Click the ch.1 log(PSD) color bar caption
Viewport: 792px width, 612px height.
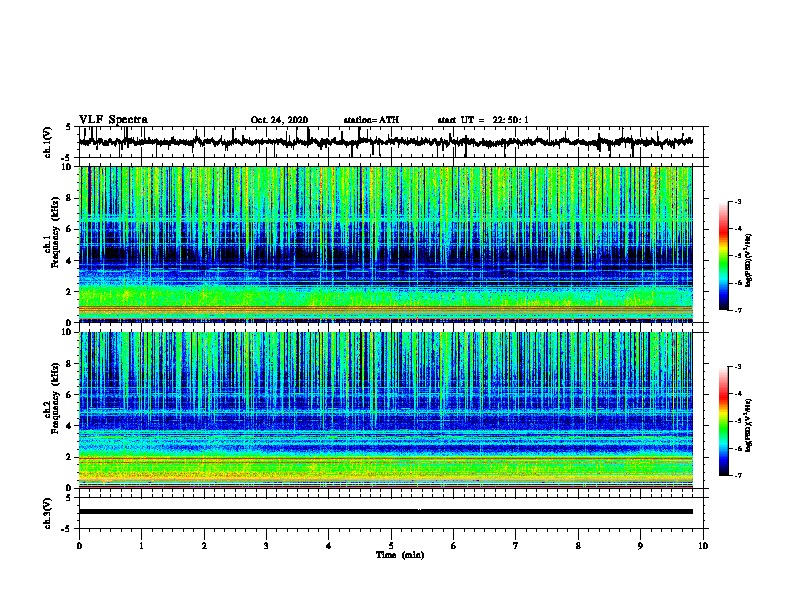[749, 260]
